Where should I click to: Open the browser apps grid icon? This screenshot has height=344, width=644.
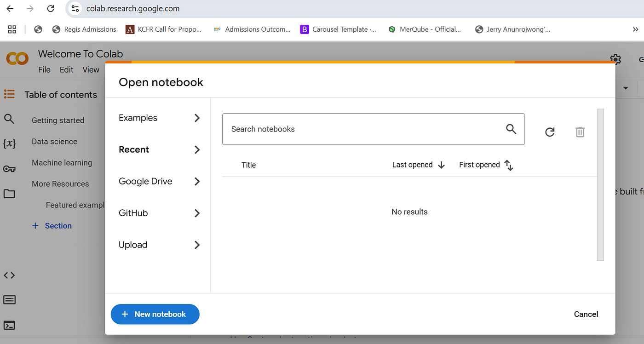12,29
